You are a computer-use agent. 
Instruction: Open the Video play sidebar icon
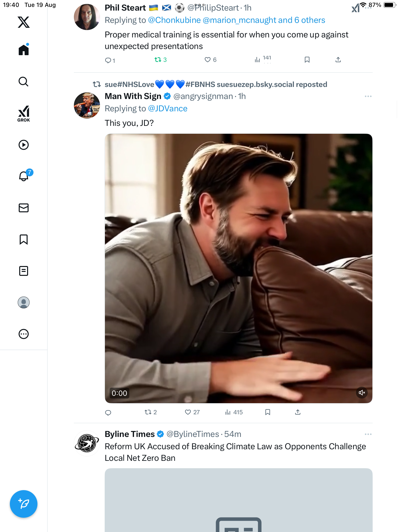[24, 145]
